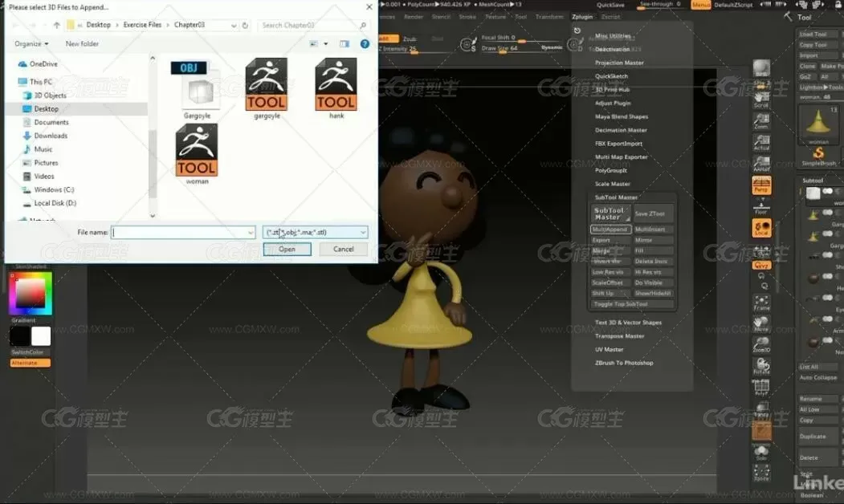Click the main color picker square

click(x=31, y=293)
